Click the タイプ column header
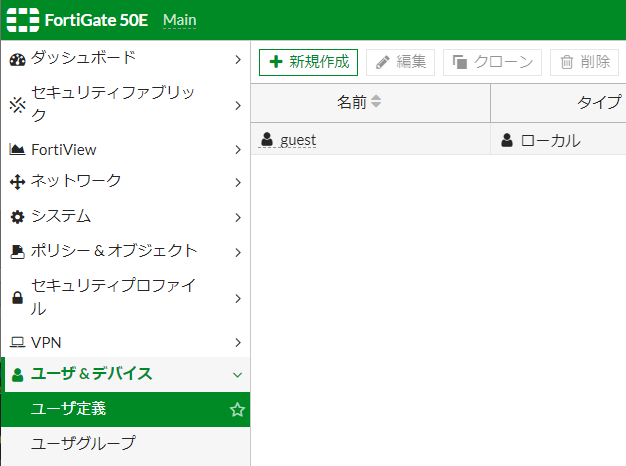The width and height of the screenshot is (626, 466). pos(600,102)
